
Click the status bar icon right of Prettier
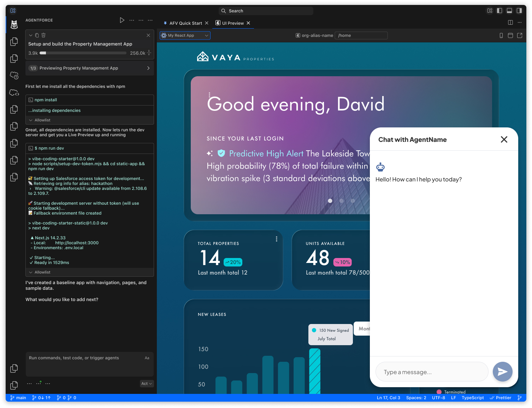pyautogui.click(x=519, y=398)
